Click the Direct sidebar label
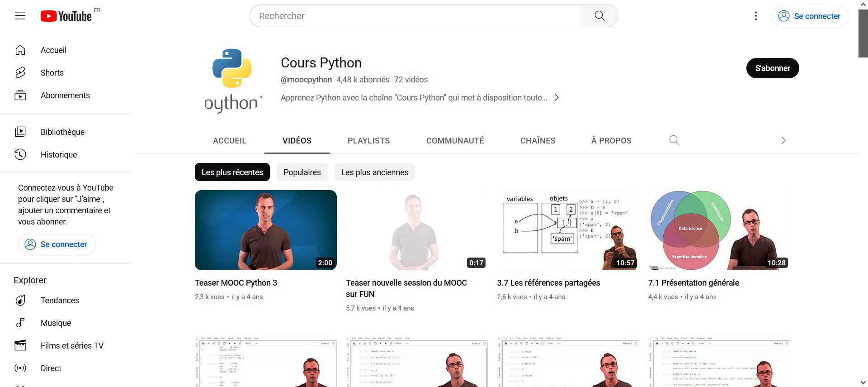Screen dimensions: 868x387 [x=51, y=368]
